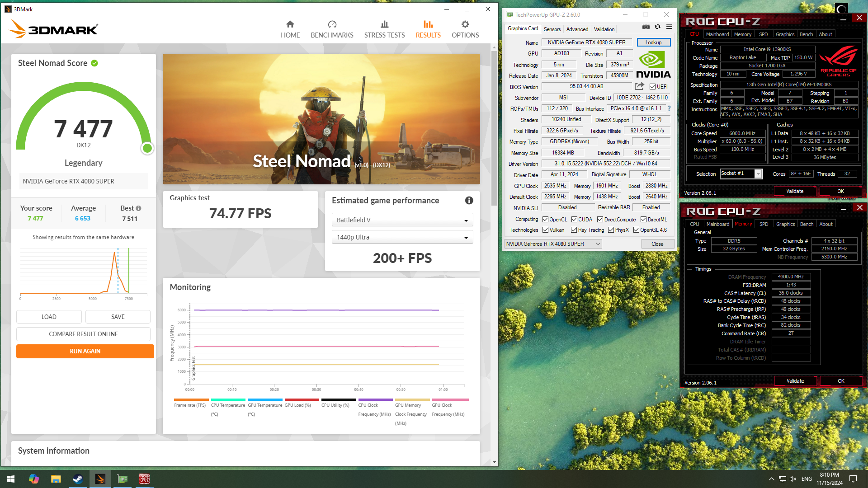868x488 pixels.
Task: Click the 3DMark logo
Action: tap(53, 29)
